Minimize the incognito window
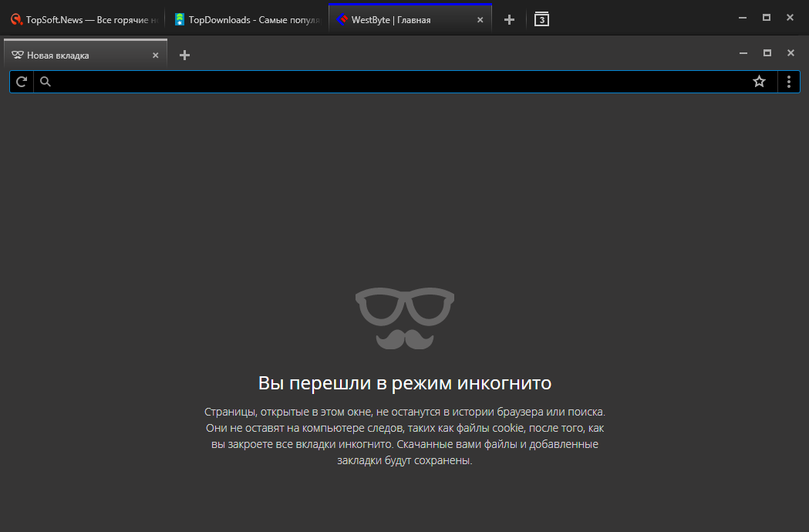 coord(743,53)
